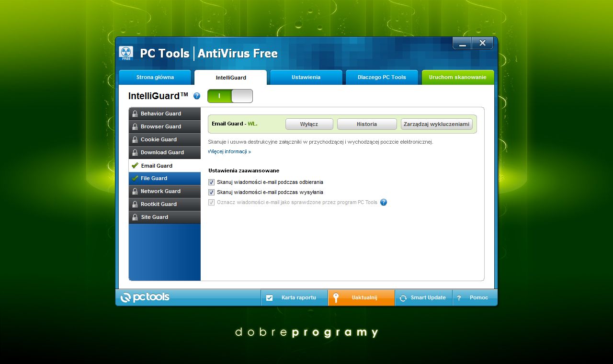Click the orange Uaktualnij button

pyautogui.click(x=362, y=298)
